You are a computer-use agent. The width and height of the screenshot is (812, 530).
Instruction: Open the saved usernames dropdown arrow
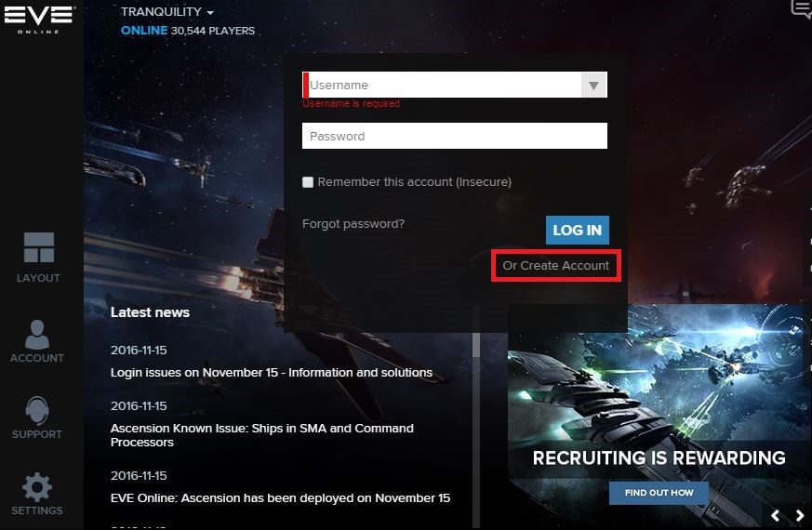[593, 85]
